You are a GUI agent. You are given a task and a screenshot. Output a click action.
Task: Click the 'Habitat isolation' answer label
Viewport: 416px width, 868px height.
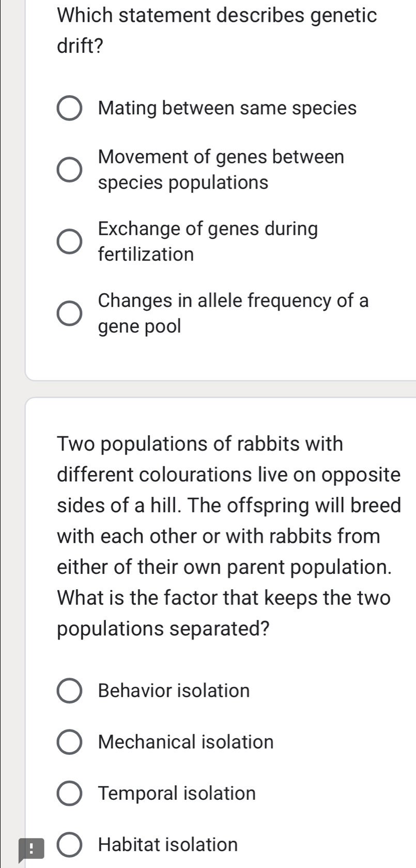point(166,844)
